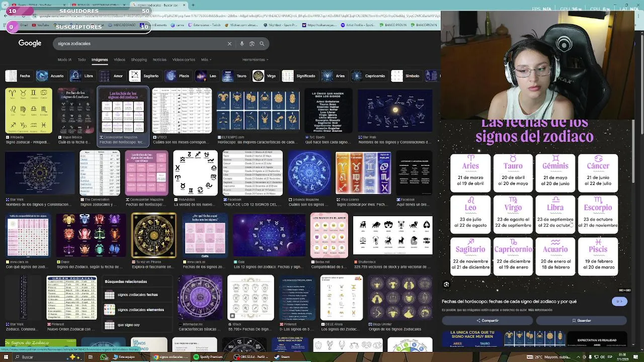This screenshot has height=362, width=644.
Task: Switch to Videos results tab
Action: point(119,60)
